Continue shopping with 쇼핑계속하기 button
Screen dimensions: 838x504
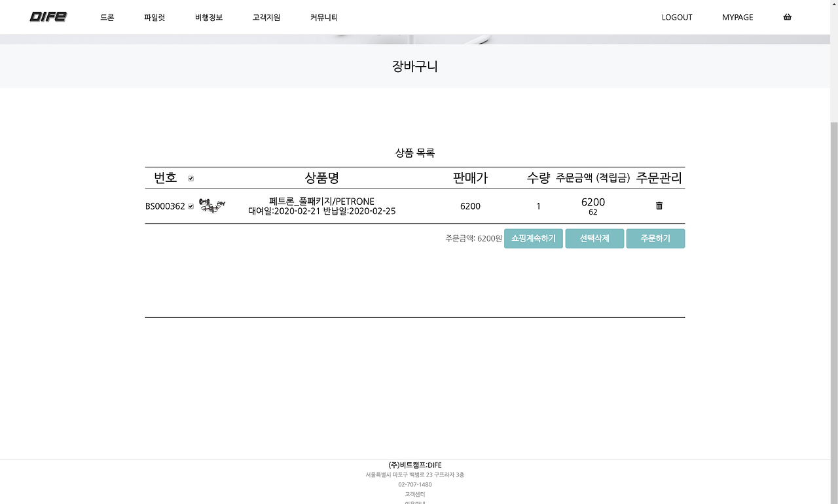534,238
